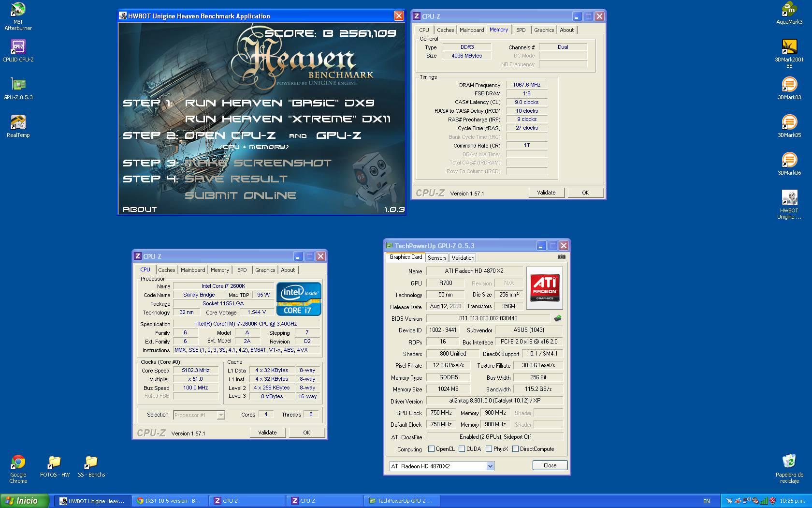Click Core Speed 5102.3 MHz value
The image size is (812, 508).
click(x=195, y=371)
